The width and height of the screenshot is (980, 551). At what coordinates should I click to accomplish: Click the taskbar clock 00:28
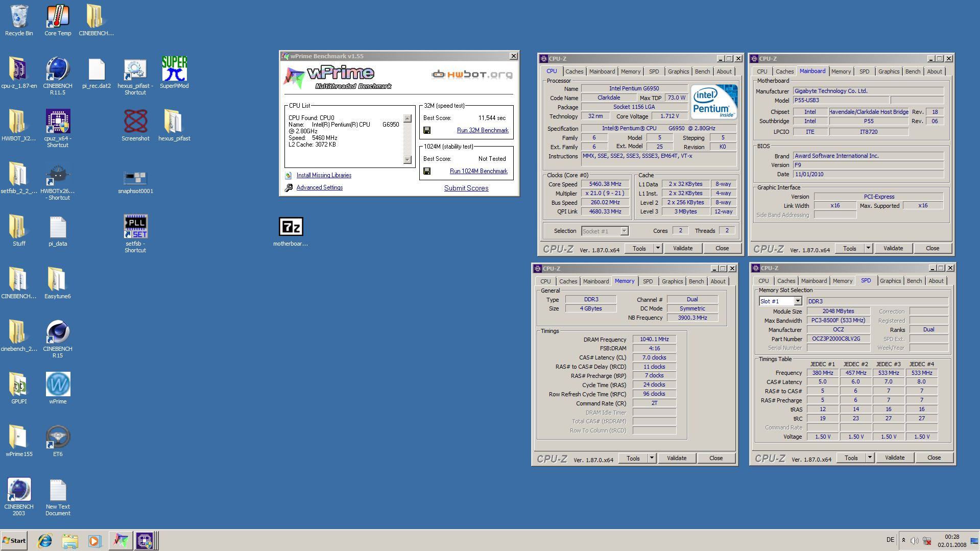pyautogui.click(x=952, y=537)
